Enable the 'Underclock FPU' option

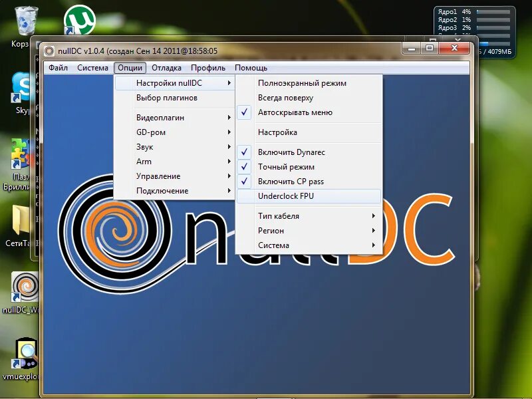pyautogui.click(x=309, y=196)
